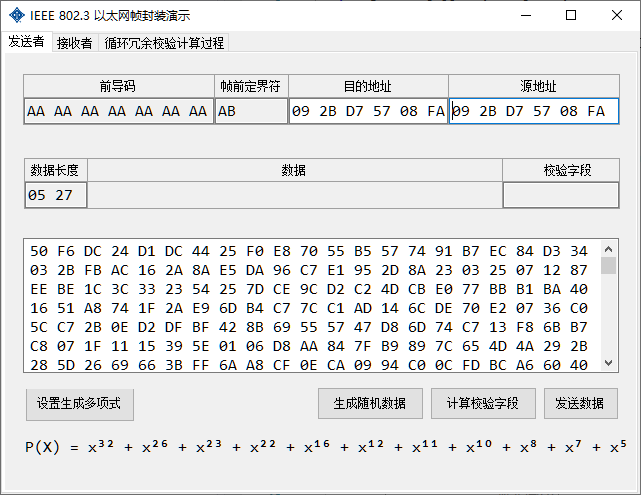
Task: Close the IEEE 802.3 demo window
Action: click(x=617, y=16)
